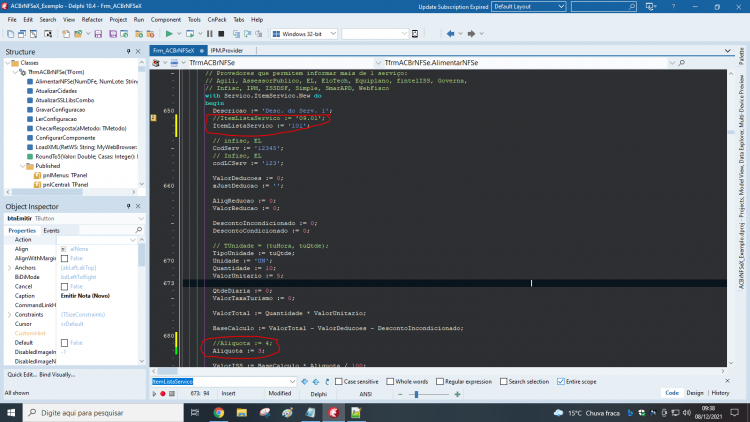The width and height of the screenshot is (750, 422).
Task: Navigate back with the blue left arrow
Action: pyautogui.click(x=450, y=34)
